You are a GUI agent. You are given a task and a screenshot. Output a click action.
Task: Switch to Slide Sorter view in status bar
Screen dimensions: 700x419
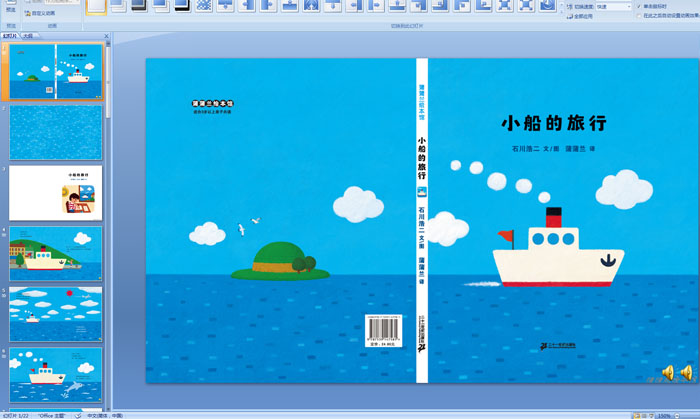tap(644, 416)
